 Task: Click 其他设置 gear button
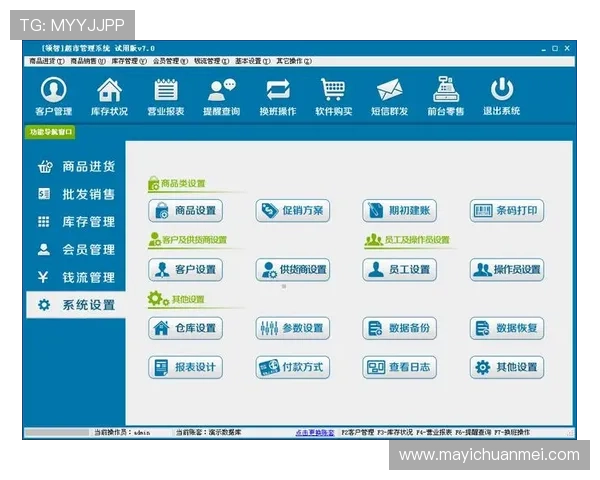(x=507, y=367)
